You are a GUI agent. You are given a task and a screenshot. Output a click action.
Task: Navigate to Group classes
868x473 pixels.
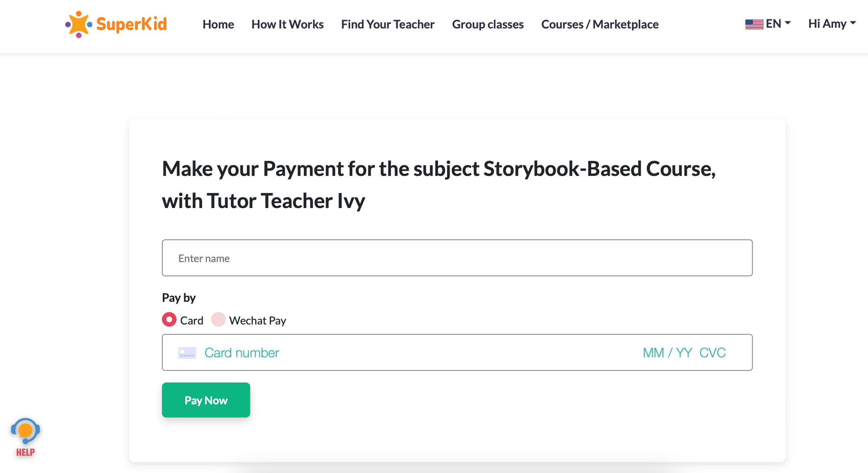coord(488,24)
